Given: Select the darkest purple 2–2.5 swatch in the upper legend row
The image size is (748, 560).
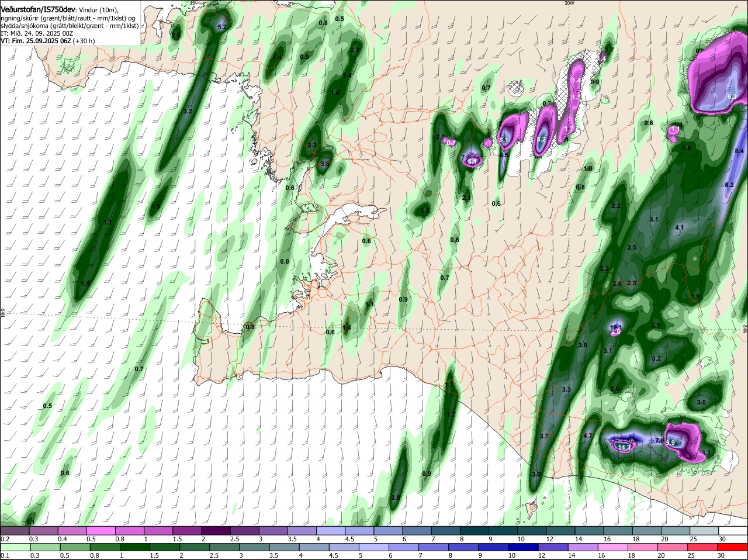Looking at the screenshot, I should click(216, 530).
